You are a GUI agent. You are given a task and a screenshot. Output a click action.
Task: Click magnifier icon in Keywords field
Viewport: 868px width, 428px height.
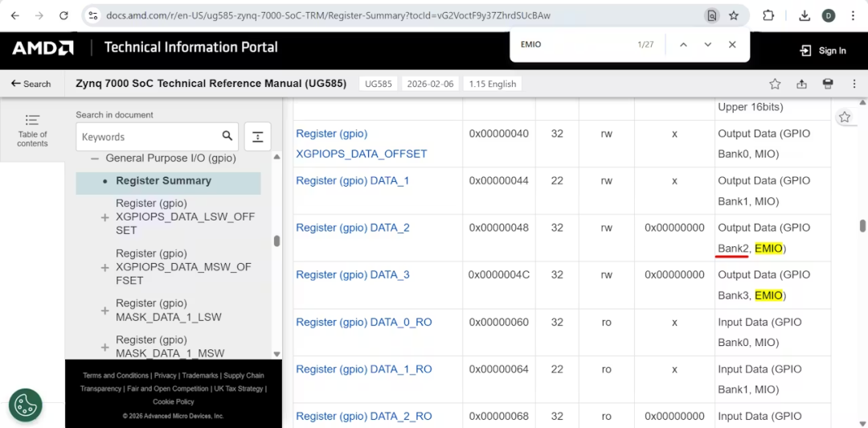[227, 136]
